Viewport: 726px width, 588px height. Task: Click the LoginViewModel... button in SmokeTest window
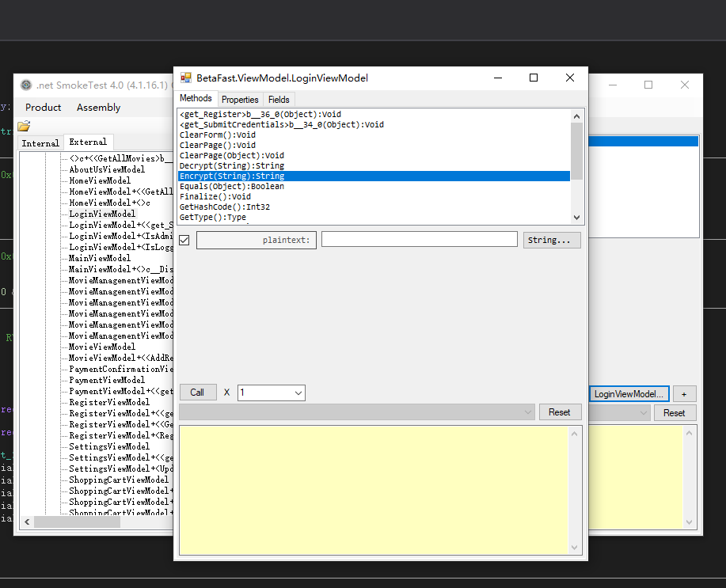pos(629,394)
